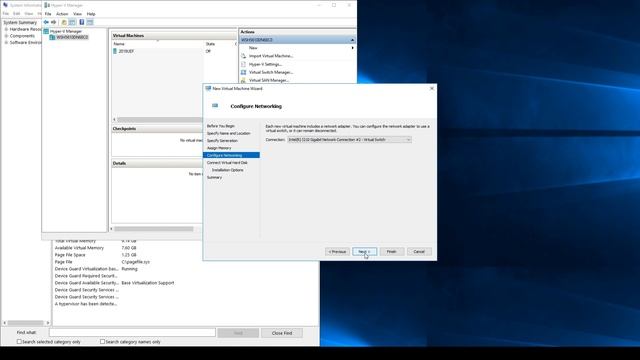Viewport: 640px width, 360px height.
Task: Click the Next button in the wizard
Action: tap(364, 251)
